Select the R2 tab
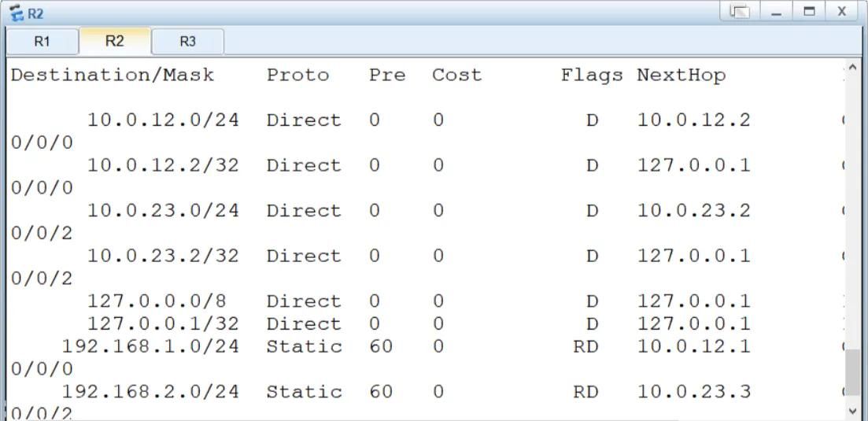 (115, 41)
